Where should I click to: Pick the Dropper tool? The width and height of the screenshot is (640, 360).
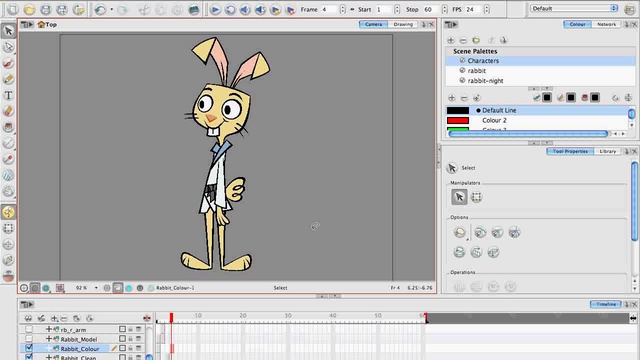(x=8, y=159)
